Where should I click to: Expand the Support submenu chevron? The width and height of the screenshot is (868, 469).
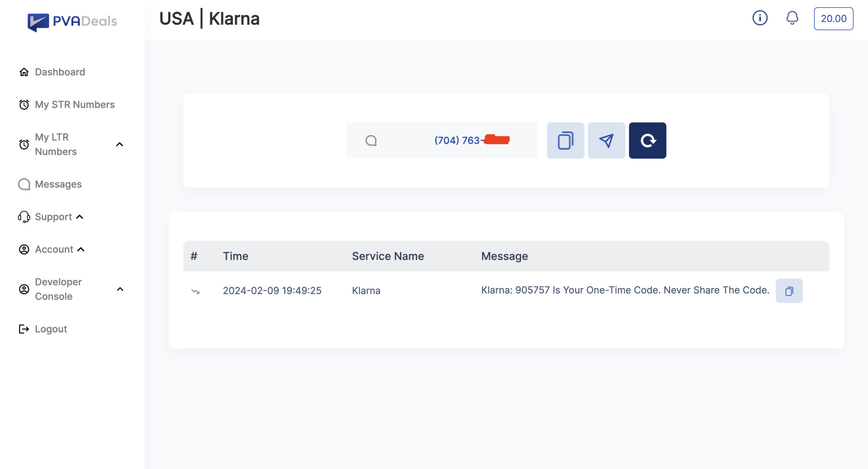click(x=80, y=217)
